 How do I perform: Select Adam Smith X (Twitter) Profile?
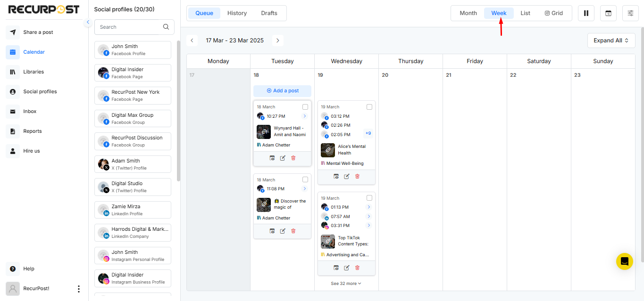tap(133, 164)
